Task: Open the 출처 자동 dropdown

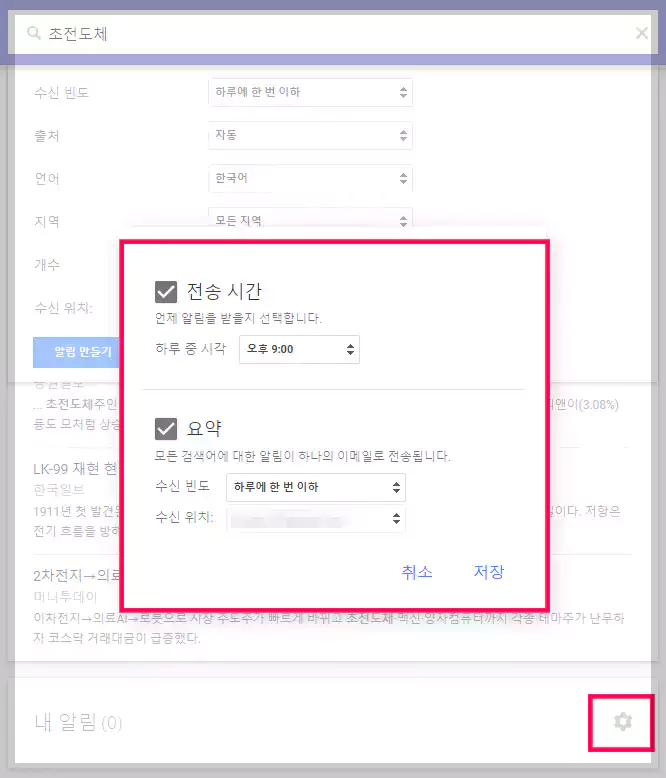Action: pos(310,135)
